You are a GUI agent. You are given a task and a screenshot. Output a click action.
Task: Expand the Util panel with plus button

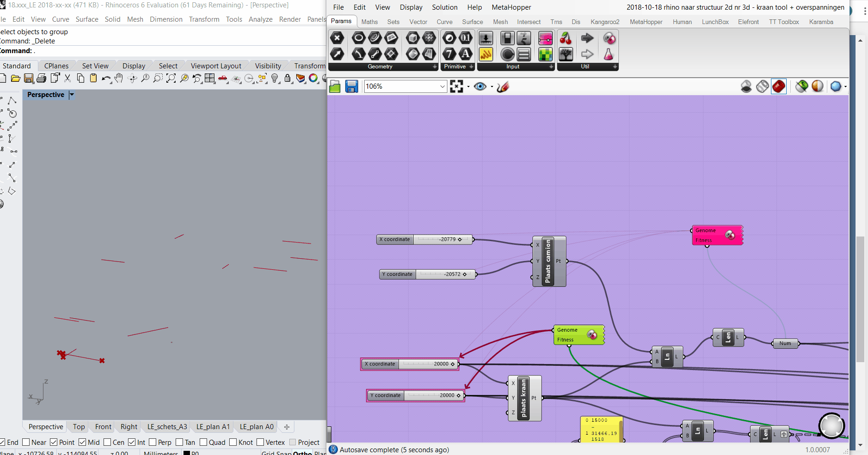[x=615, y=67]
